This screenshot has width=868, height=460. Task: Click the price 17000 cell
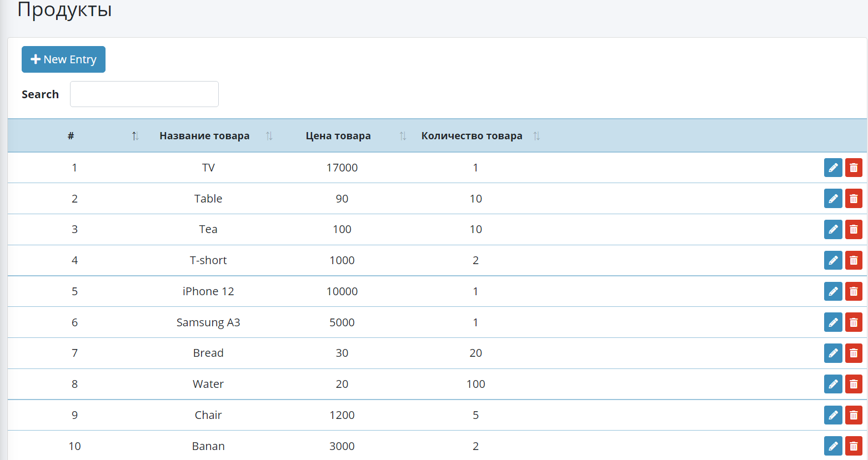click(x=342, y=168)
